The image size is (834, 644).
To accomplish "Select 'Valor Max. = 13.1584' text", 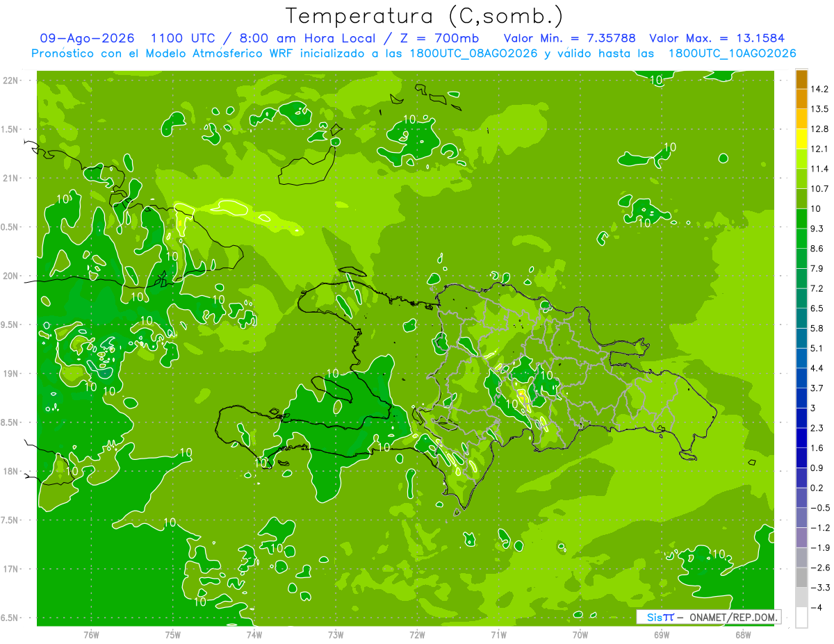I will 717,38.
